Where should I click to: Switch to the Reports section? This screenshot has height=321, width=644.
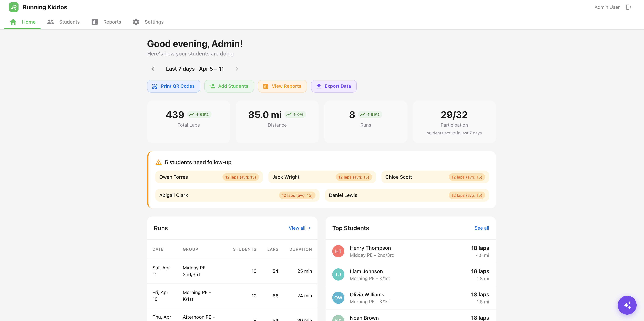point(112,22)
